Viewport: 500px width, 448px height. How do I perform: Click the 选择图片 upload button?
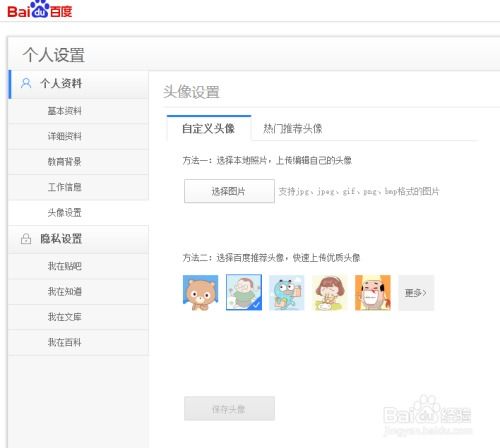point(229,191)
